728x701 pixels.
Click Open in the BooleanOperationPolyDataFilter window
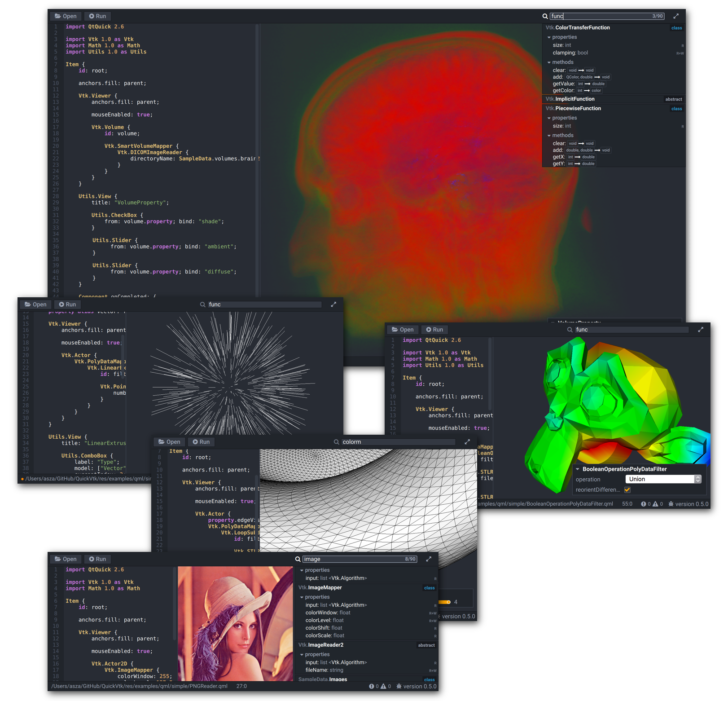[x=403, y=330]
